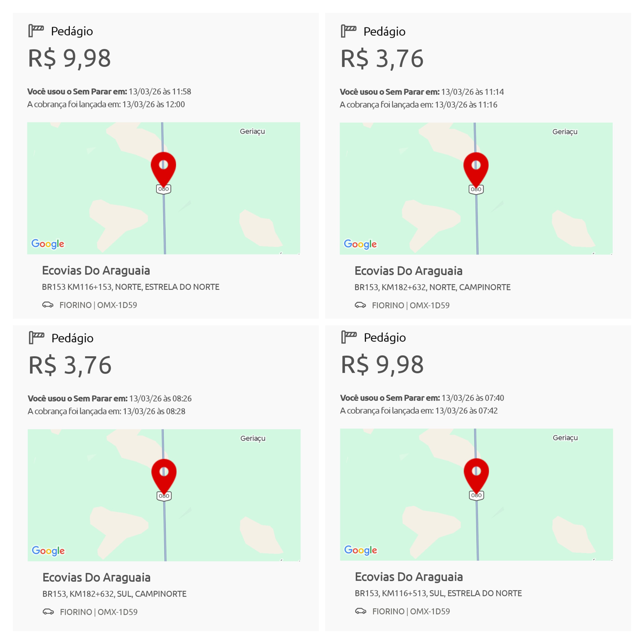The width and height of the screenshot is (644, 644).
Task: Click the car icon beside FIORINO on the NORTE, CAMPINORTE card
Action: coord(360,305)
